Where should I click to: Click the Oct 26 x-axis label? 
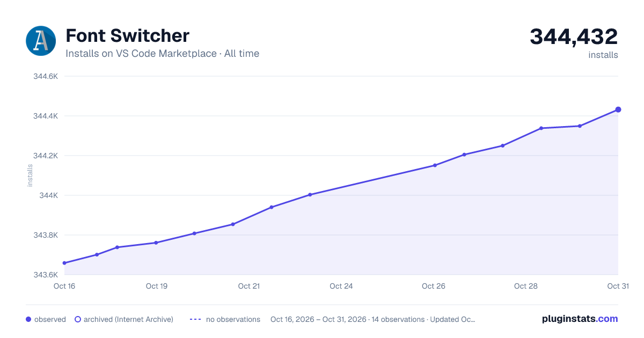pyautogui.click(x=434, y=286)
